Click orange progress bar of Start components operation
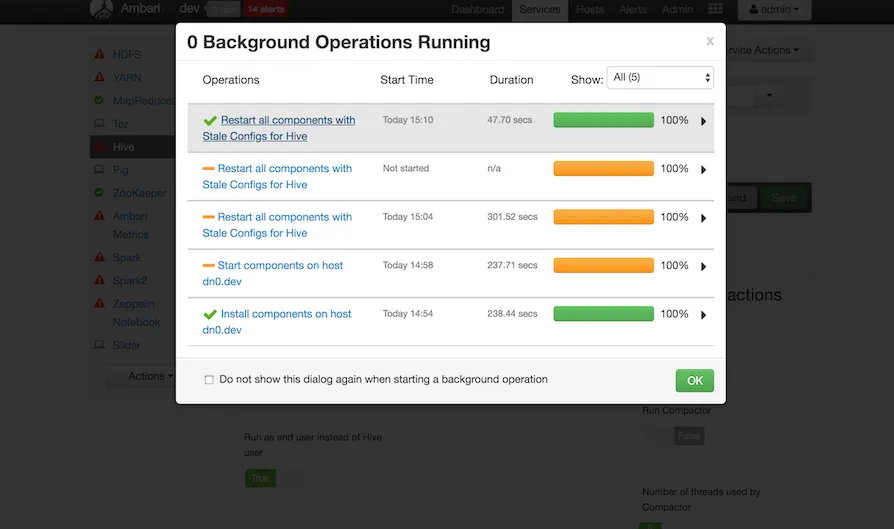This screenshot has width=894, height=529. (x=603, y=265)
